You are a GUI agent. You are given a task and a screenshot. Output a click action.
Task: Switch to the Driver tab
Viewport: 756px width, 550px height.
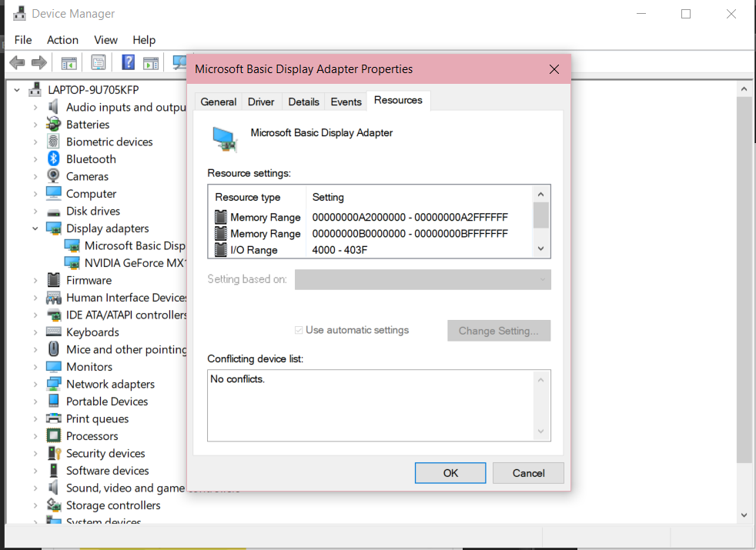261,102
